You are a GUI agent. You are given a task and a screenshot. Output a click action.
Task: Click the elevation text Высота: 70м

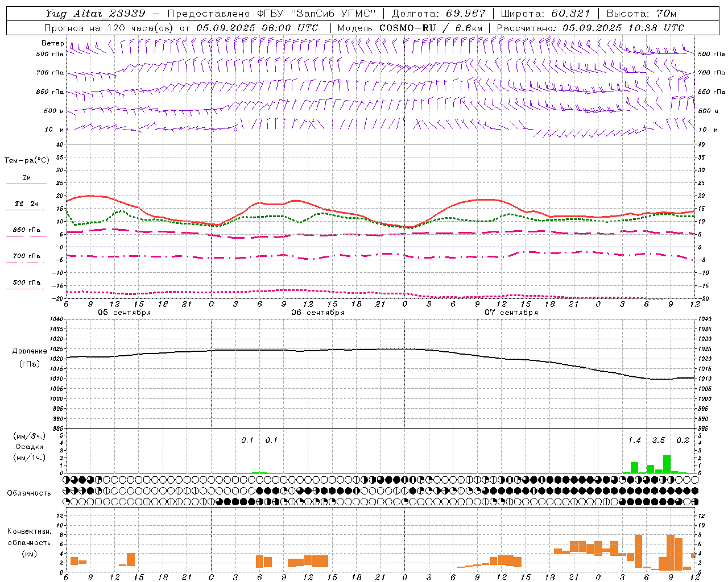[642, 14]
